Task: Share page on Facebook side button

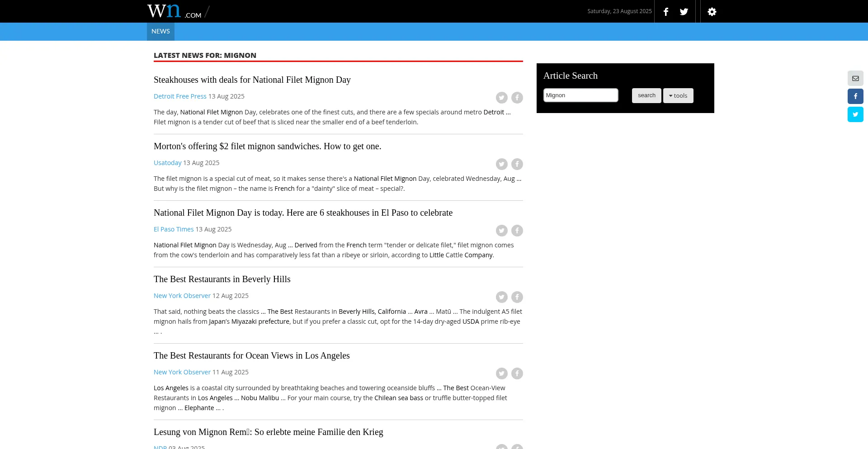Action: point(855,96)
